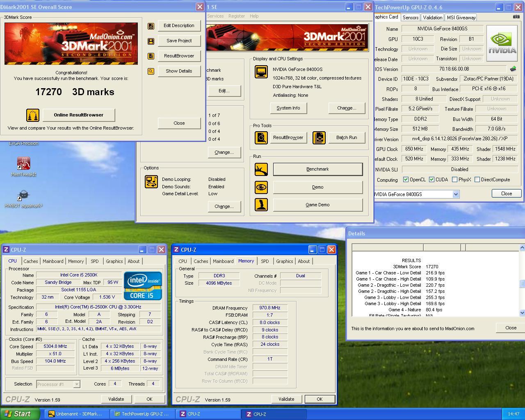525x420 pixels.
Task: Switch to Unbenannt - 3DMark taskbar item
Action: 77,414
